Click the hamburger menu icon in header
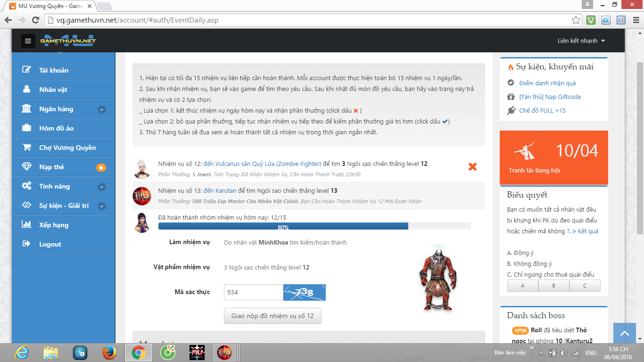Image resolution: width=644 pixels, height=362 pixels. 28,41
